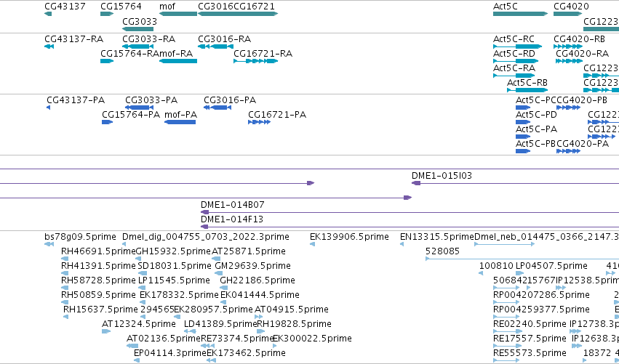This screenshot has height=364, width=619.
Task: Select EST SD18031.5prime
Action: click(143, 274)
